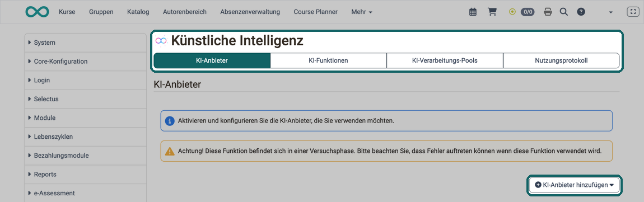Select the KI-Anbieter tab
The width and height of the screenshot is (644, 202).
pyautogui.click(x=212, y=60)
